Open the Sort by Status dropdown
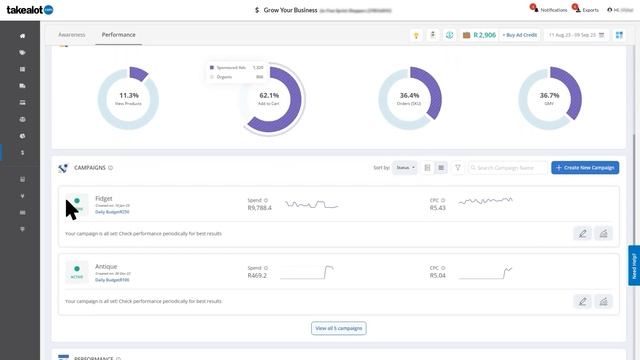640x360 pixels. 405,168
